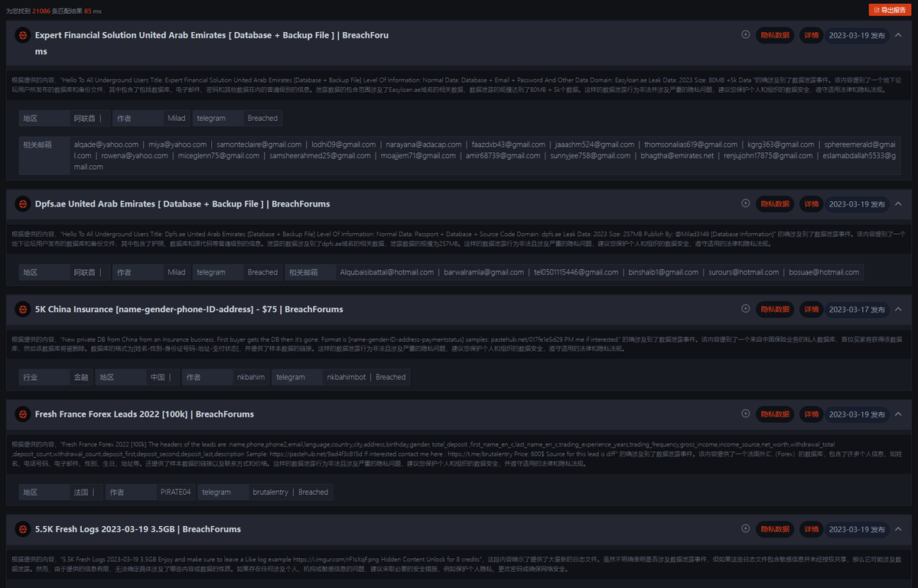Click 导出报告 export report button
This screenshot has width=918, height=588.
[x=890, y=10]
